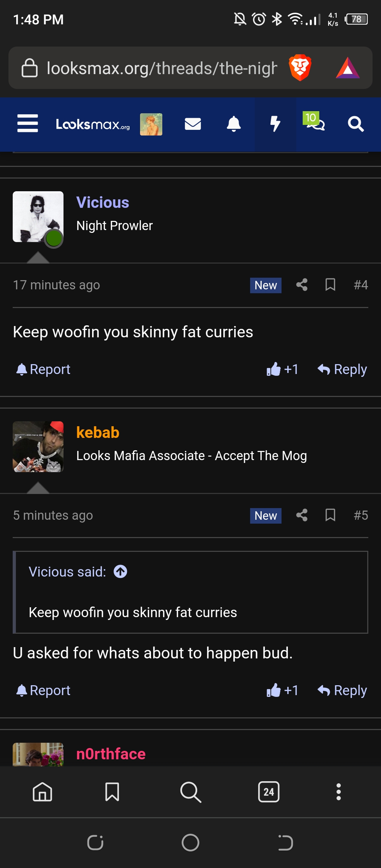
Task: Open chat icon with 10 badge
Action: (x=314, y=122)
